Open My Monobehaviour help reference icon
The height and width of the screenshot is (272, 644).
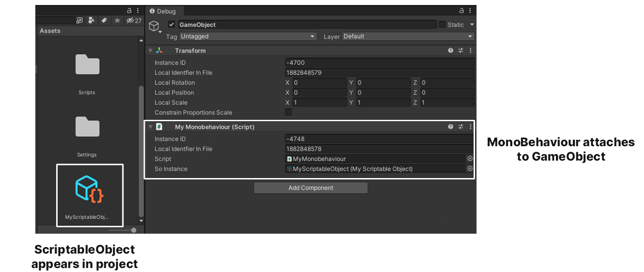pyautogui.click(x=451, y=127)
